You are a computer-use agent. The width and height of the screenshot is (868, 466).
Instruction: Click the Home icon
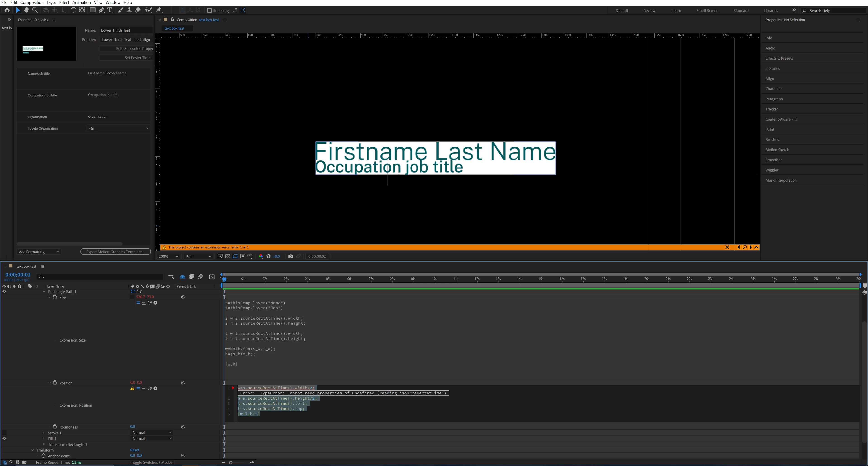[x=7, y=10]
